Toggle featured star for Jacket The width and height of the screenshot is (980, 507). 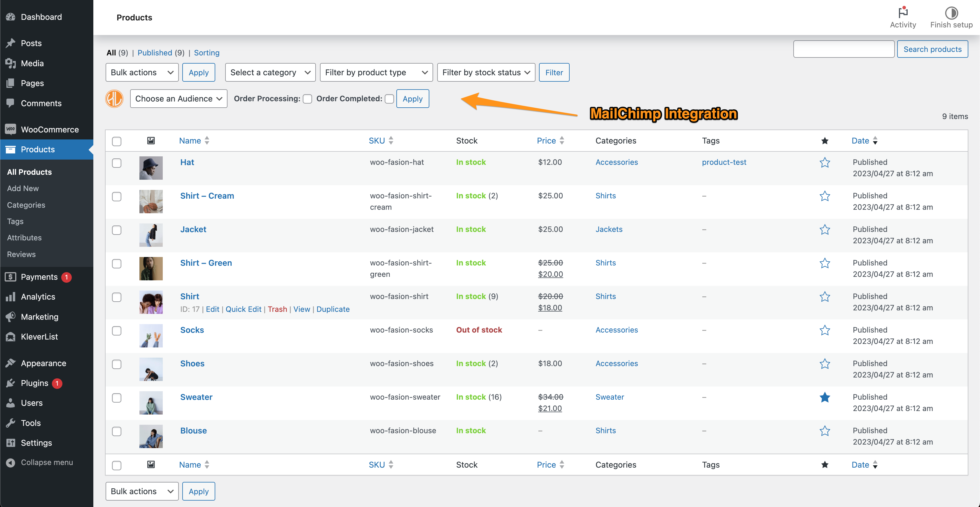[x=825, y=230]
